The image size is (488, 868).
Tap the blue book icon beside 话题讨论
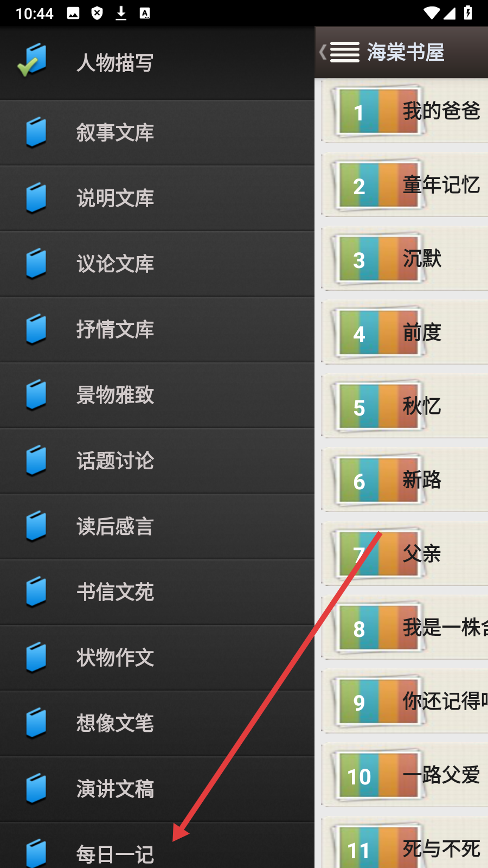(x=36, y=460)
